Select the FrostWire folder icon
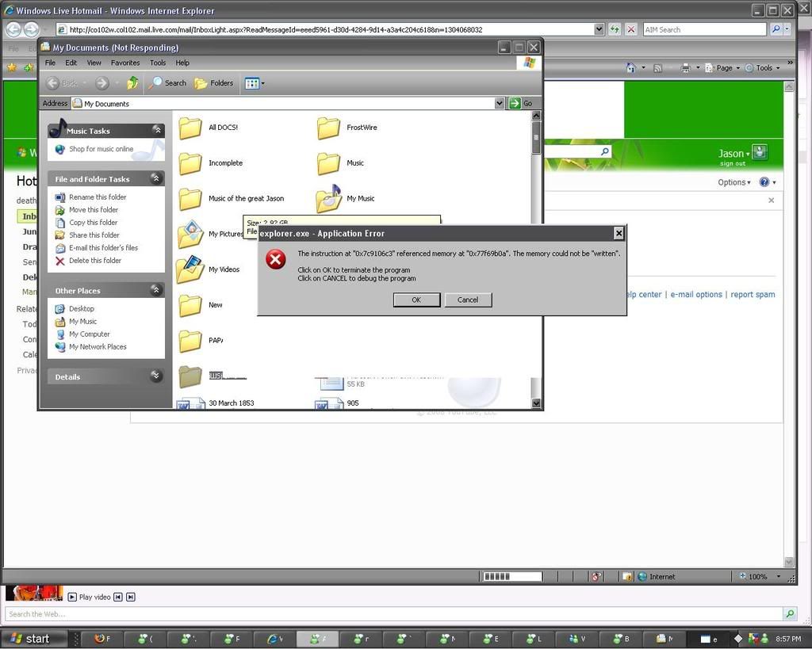 point(328,128)
